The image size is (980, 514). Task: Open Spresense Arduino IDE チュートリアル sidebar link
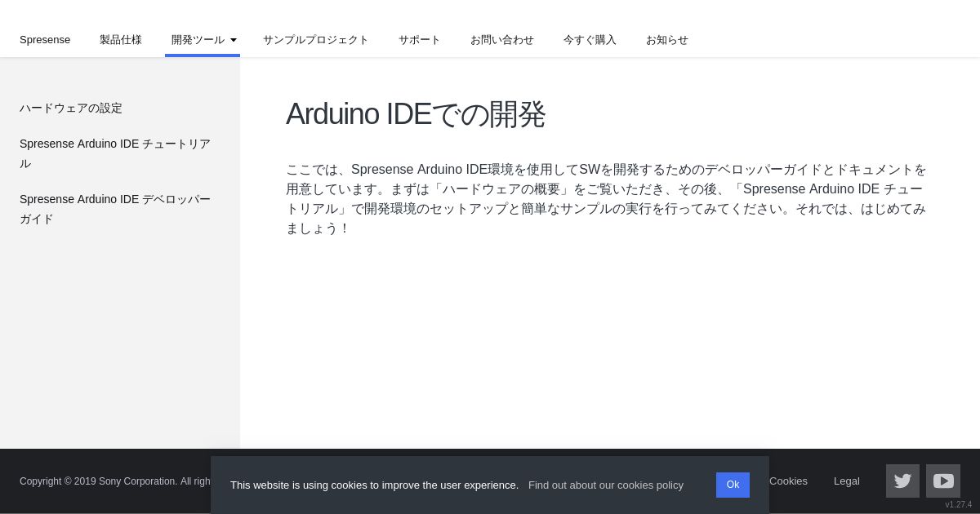tap(115, 153)
